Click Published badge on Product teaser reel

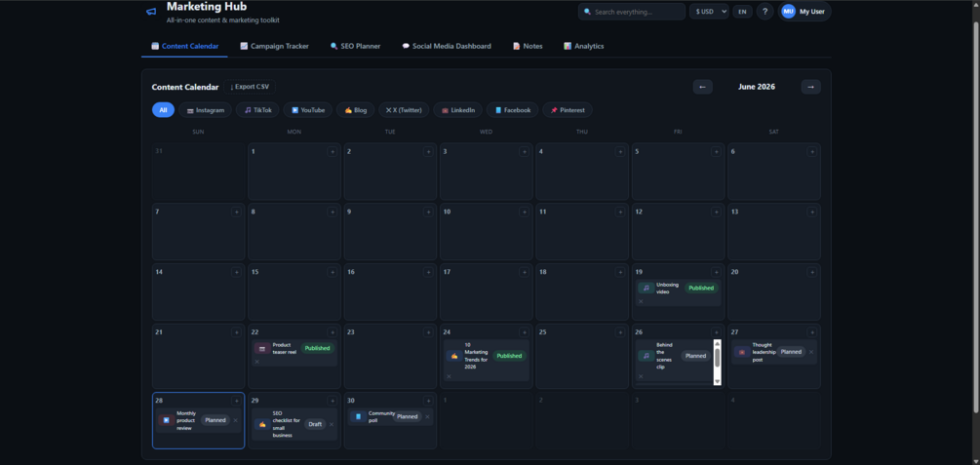pyautogui.click(x=318, y=348)
